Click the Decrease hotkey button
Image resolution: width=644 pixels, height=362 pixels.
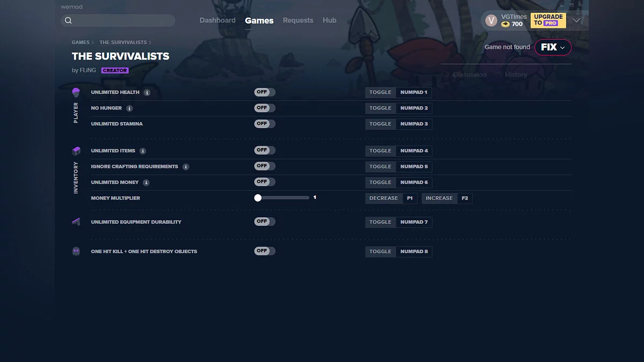click(384, 198)
